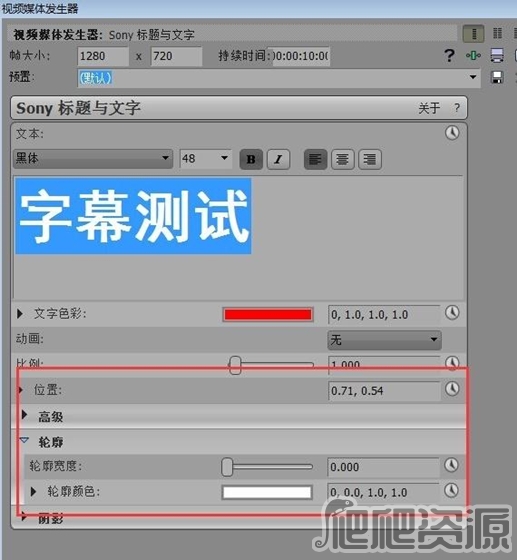Toggle animation clock for 文本

(x=452, y=132)
